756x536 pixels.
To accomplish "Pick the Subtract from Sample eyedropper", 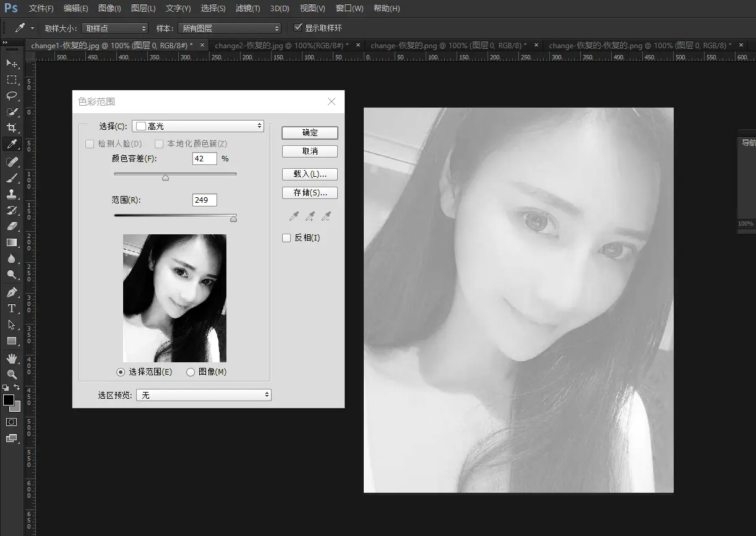I will [326, 216].
